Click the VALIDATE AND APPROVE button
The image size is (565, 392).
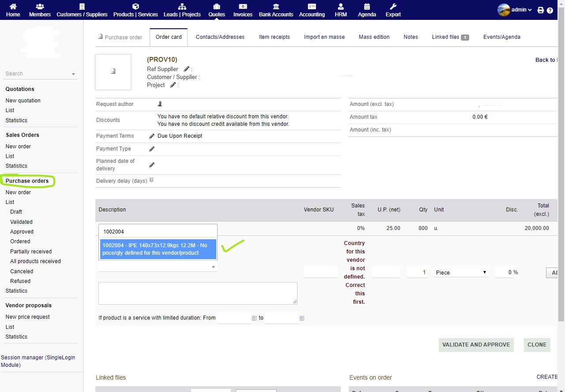coord(476,345)
